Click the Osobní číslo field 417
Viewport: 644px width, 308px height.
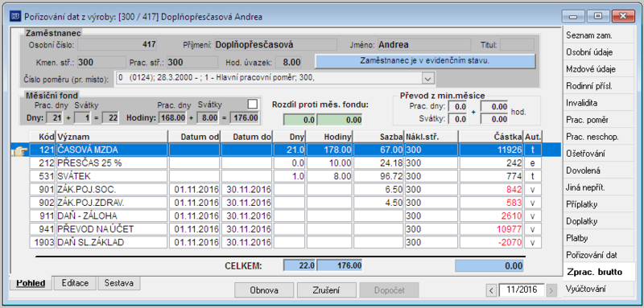pyautogui.click(x=118, y=44)
